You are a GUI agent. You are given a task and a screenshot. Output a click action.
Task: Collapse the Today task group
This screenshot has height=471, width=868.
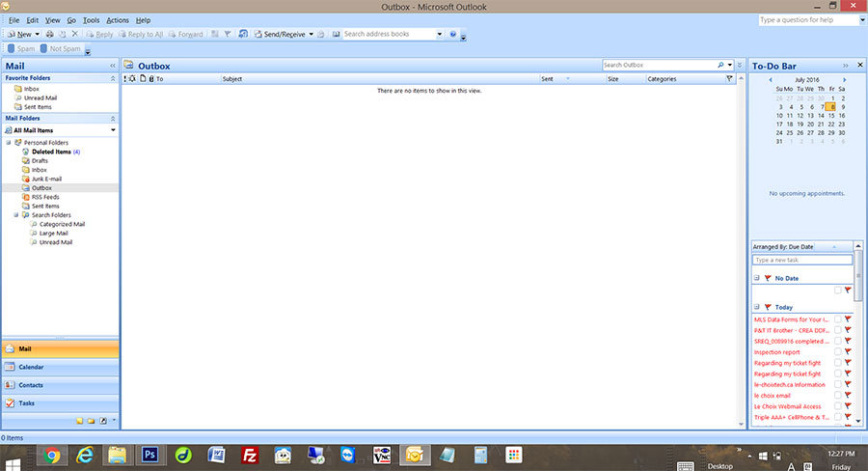[757, 306]
